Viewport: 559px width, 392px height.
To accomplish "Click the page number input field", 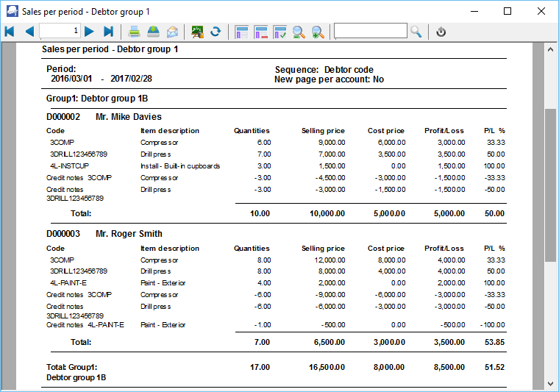I will (x=60, y=31).
